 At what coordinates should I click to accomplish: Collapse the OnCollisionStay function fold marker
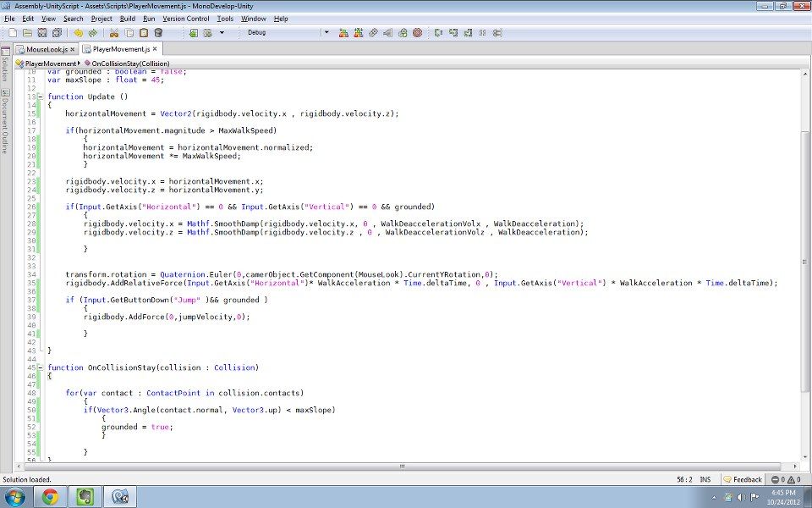(41, 367)
